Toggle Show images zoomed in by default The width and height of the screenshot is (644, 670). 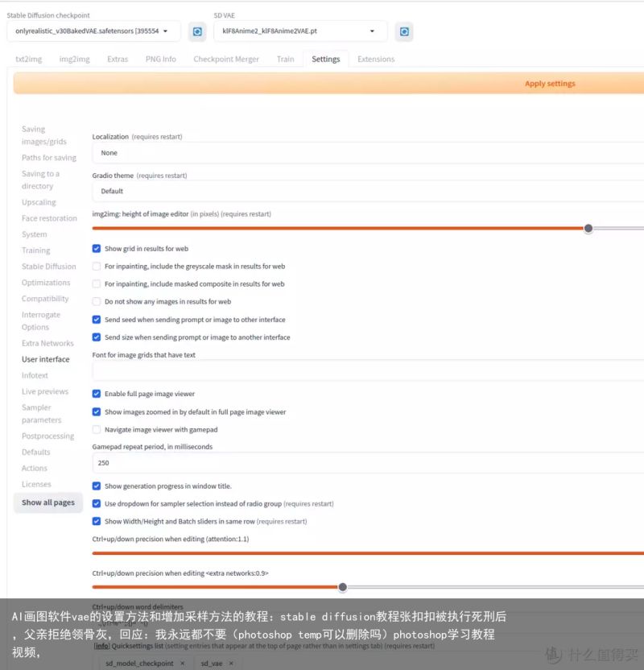[97, 412]
